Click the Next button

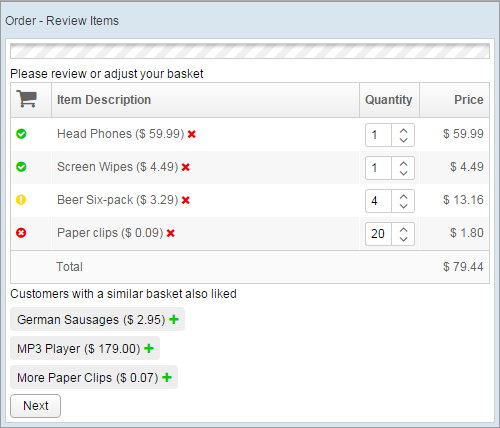[36, 406]
